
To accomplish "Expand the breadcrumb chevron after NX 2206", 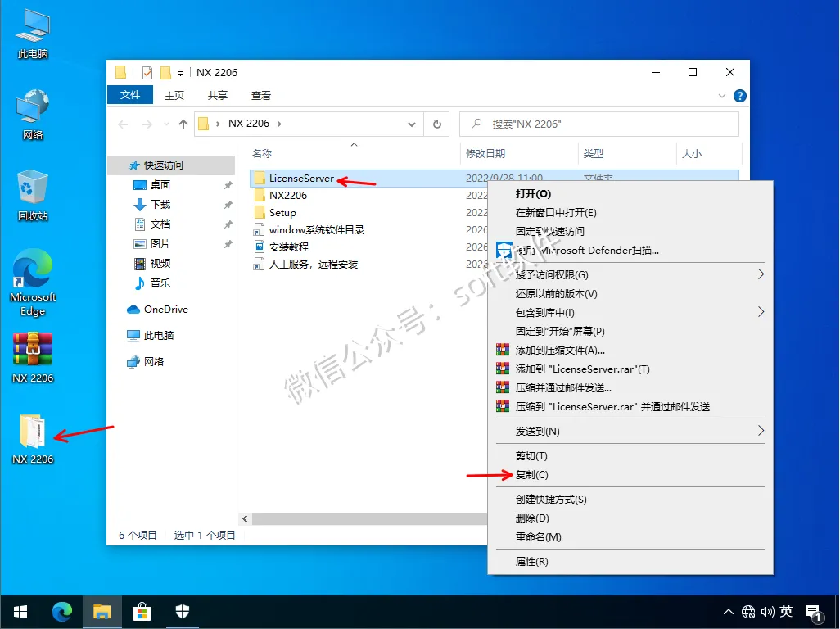I will coord(280,124).
